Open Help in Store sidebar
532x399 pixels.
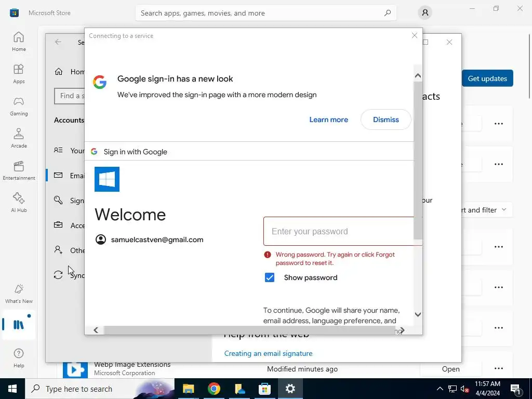pos(19,358)
